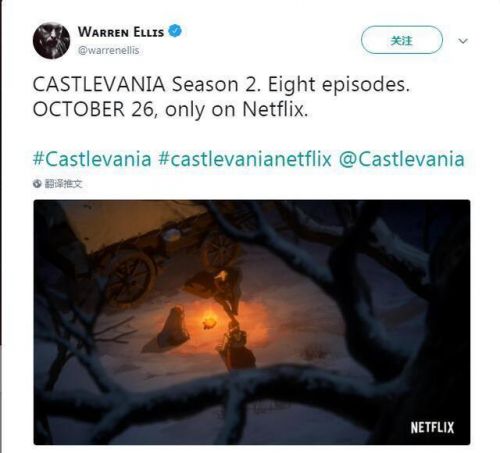Click the blue verified badge
This screenshot has height=453, width=500.
coord(175,31)
